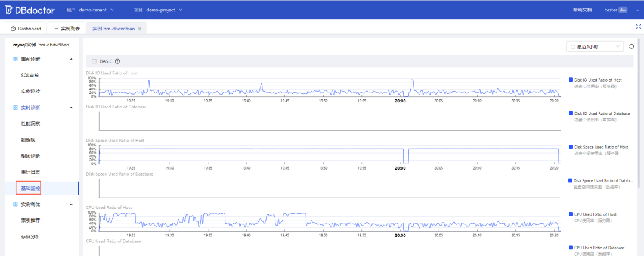Open 索引推荐 in sidebar
Viewport: 644px width, 256px height.
30,220
